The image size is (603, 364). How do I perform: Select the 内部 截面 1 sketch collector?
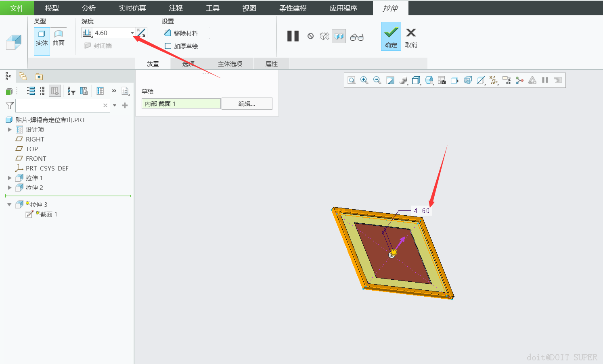(181, 104)
